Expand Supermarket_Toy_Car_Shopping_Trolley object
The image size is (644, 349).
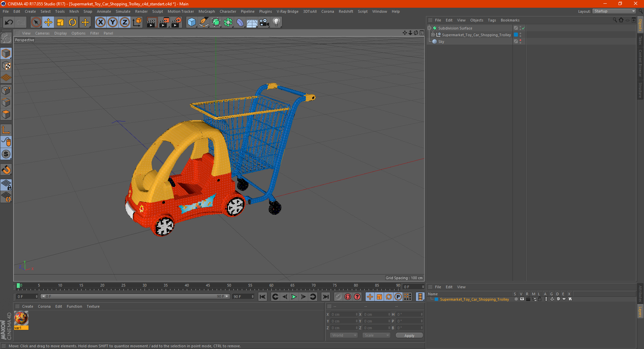(433, 35)
